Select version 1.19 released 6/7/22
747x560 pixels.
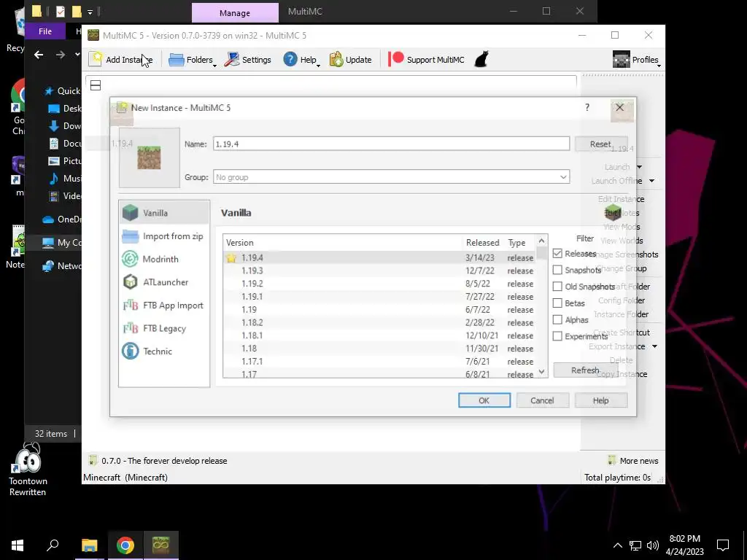[379, 309]
